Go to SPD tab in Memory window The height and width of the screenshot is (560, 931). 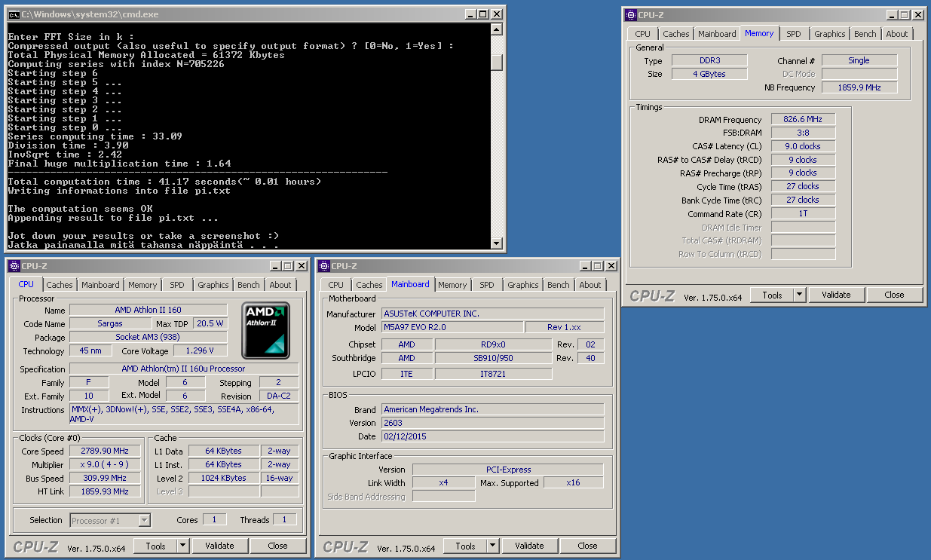pyautogui.click(x=794, y=34)
